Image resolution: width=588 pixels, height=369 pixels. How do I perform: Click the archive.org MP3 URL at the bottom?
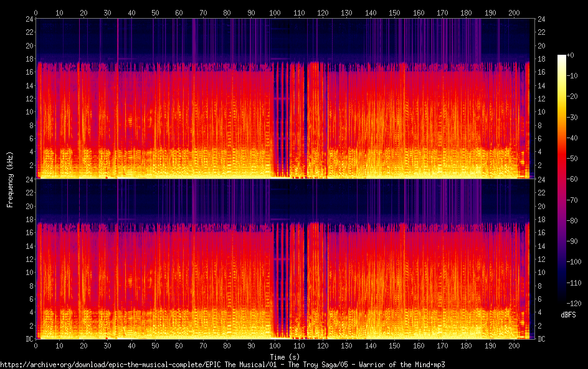coord(222,365)
